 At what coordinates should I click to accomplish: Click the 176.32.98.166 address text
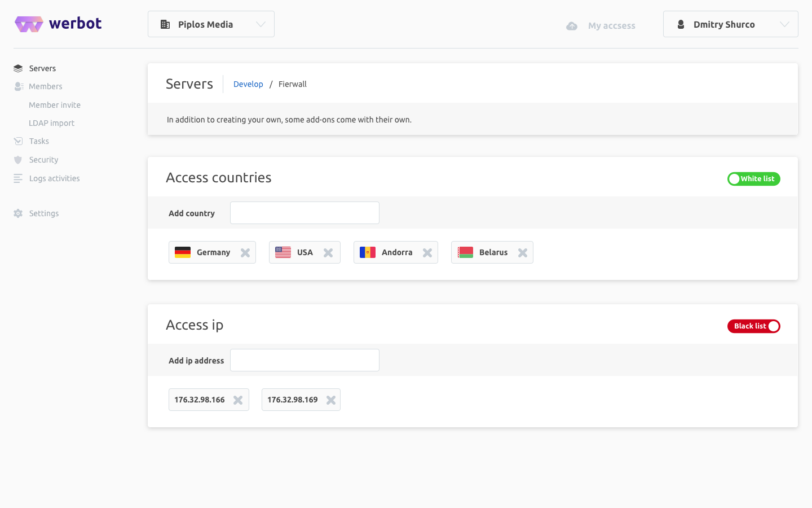[200, 400]
